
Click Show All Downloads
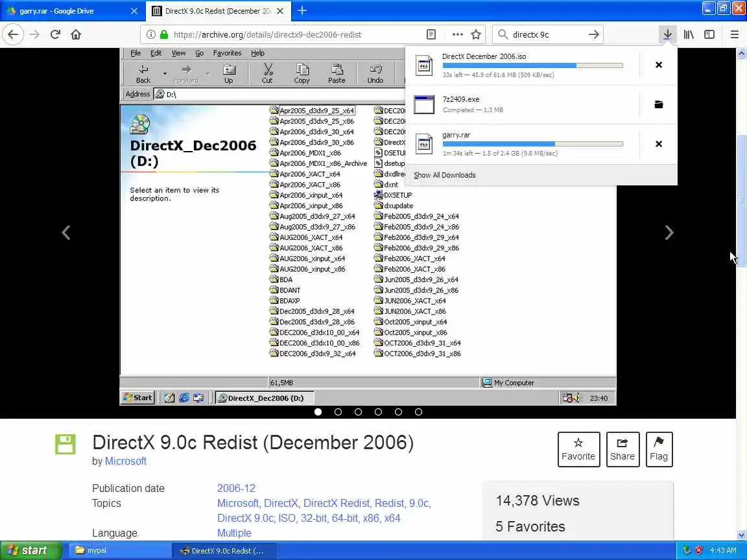pyautogui.click(x=444, y=175)
